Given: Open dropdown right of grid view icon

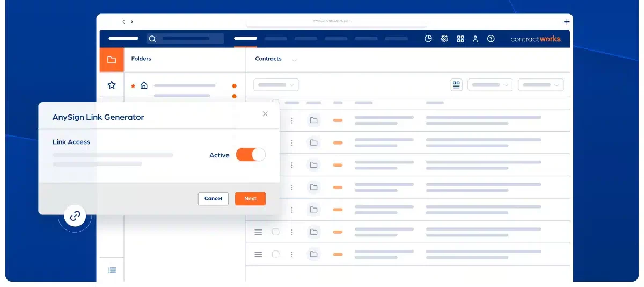Looking at the screenshot, I should pyautogui.click(x=490, y=85).
